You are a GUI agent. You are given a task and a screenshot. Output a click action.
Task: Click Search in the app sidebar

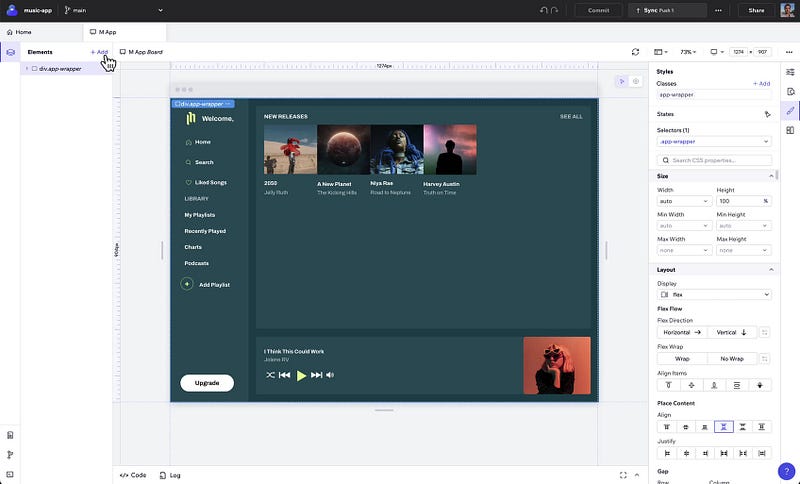199,162
